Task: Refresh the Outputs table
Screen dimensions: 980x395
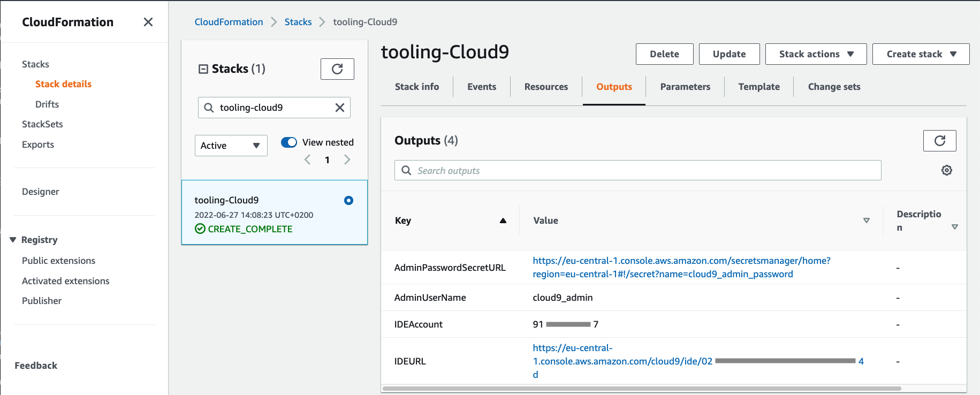Action: tap(939, 141)
